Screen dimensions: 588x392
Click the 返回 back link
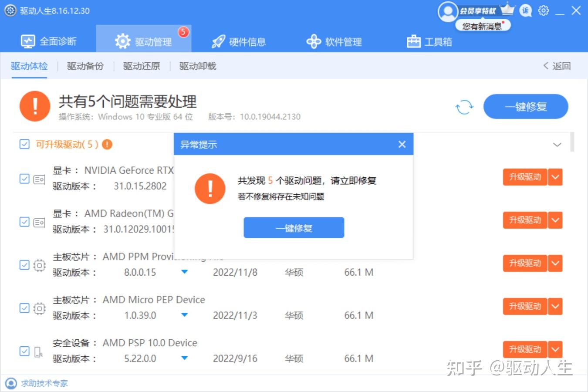pyautogui.click(x=557, y=66)
